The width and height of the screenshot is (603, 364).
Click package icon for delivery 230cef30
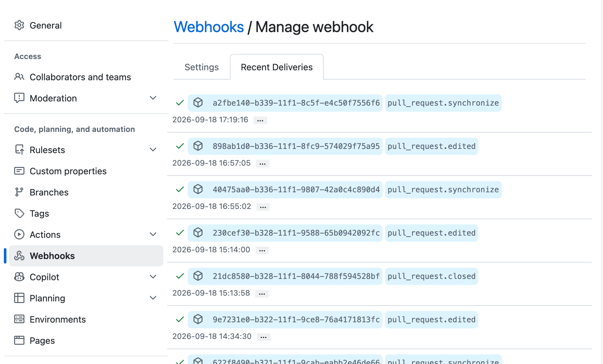(198, 233)
